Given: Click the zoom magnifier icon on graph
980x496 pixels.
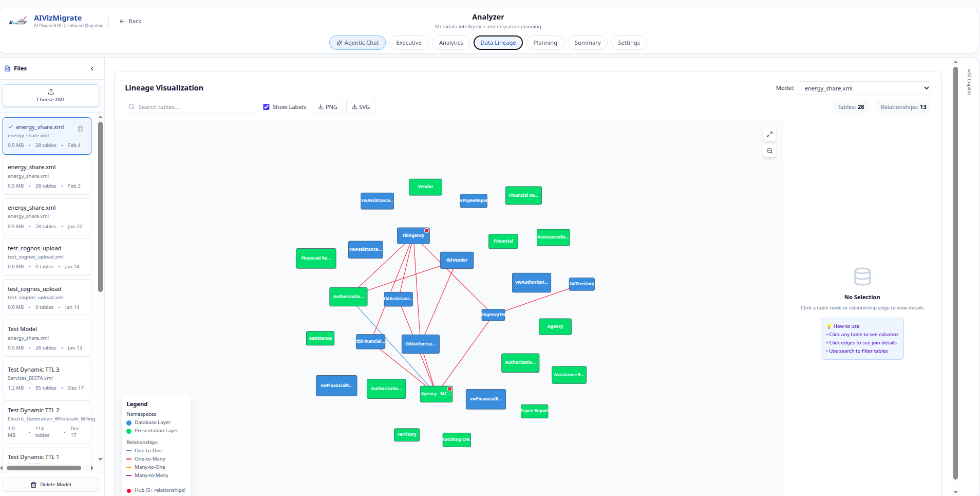Looking at the screenshot, I should pos(769,151).
